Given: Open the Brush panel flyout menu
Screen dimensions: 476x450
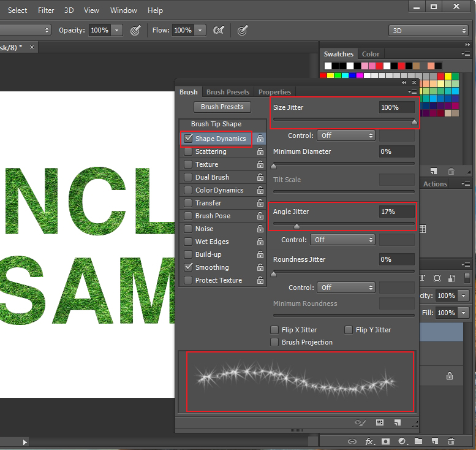Looking at the screenshot, I should pos(412,91).
